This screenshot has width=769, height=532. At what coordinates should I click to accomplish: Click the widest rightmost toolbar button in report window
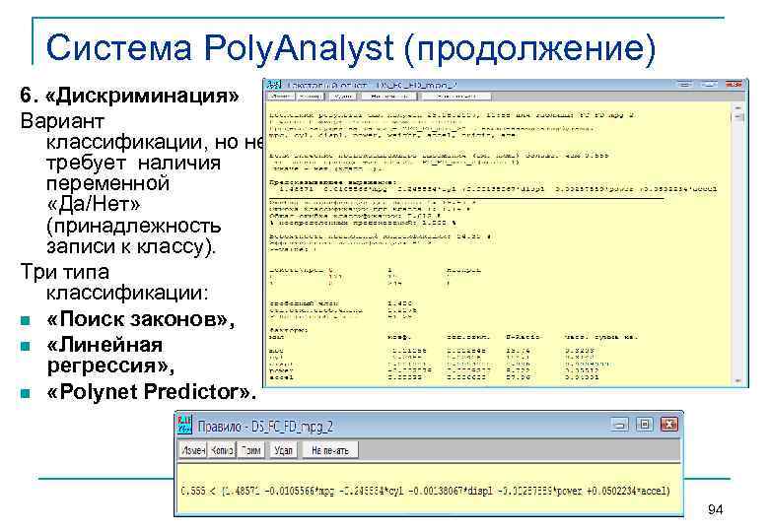(456, 97)
